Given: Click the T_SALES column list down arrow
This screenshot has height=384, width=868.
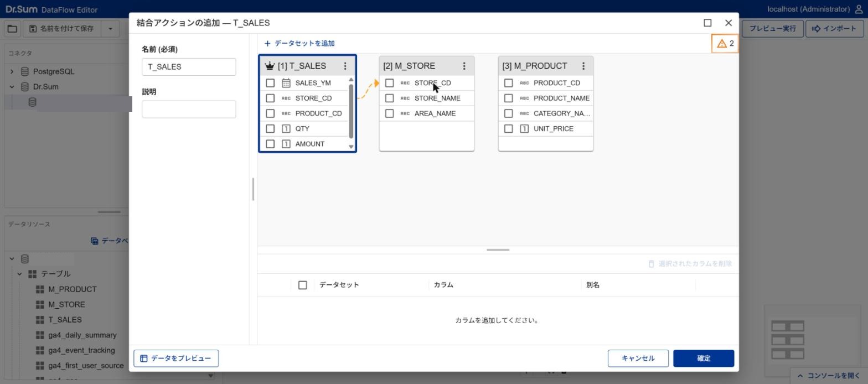Looking at the screenshot, I should pos(351,147).
